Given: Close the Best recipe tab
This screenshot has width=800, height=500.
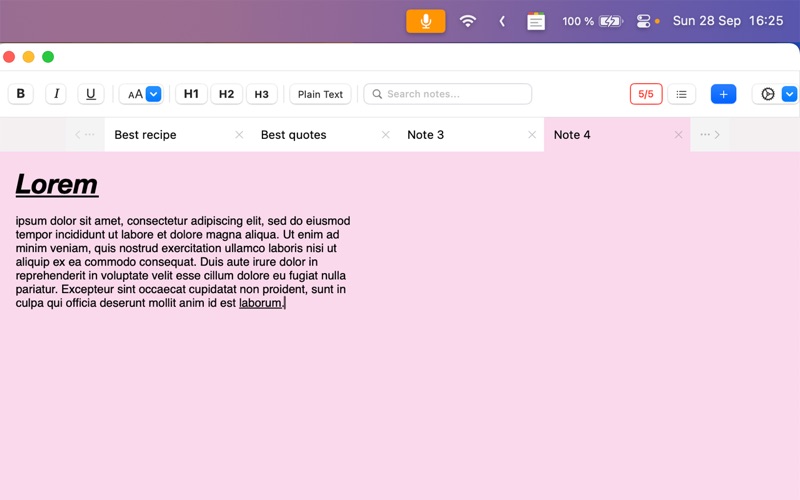Looking at the screenshot, I should [239, 135].
